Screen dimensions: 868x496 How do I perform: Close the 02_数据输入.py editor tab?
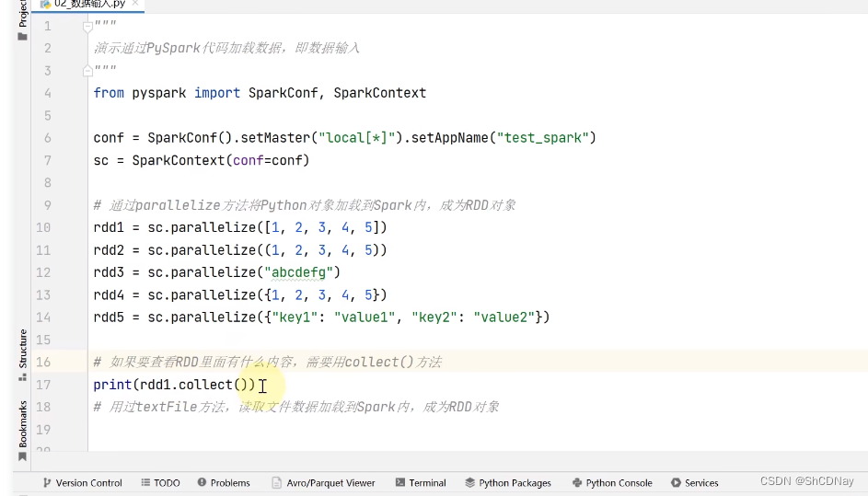coord(135,4)
